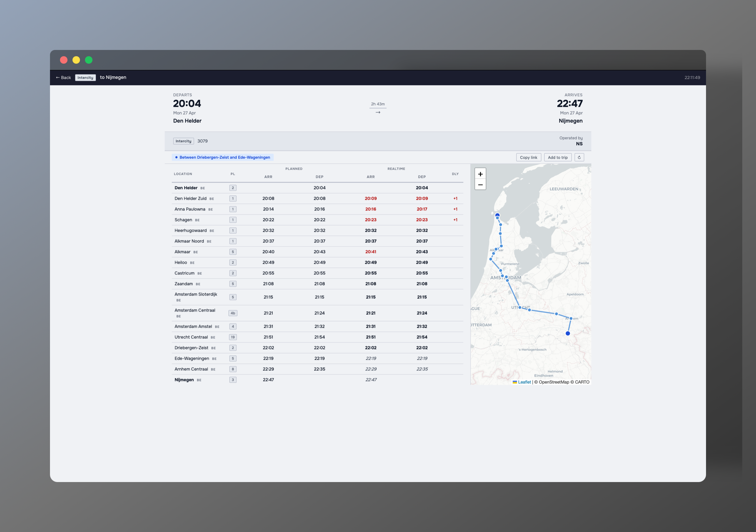
Task: Click the Intercity 3079 service badge
Action: pos(183,141)
